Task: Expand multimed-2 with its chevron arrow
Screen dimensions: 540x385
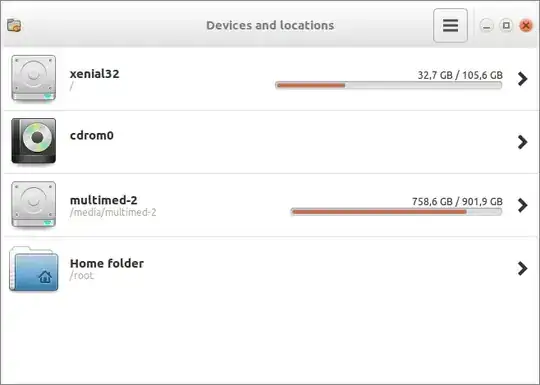Action: pos(522,205)
